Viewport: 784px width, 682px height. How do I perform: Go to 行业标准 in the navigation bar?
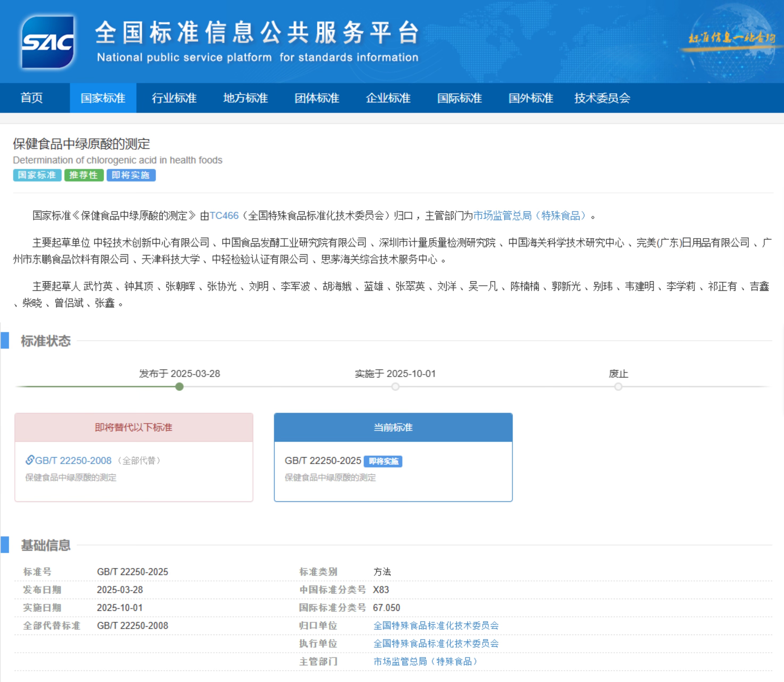(174, 98)
